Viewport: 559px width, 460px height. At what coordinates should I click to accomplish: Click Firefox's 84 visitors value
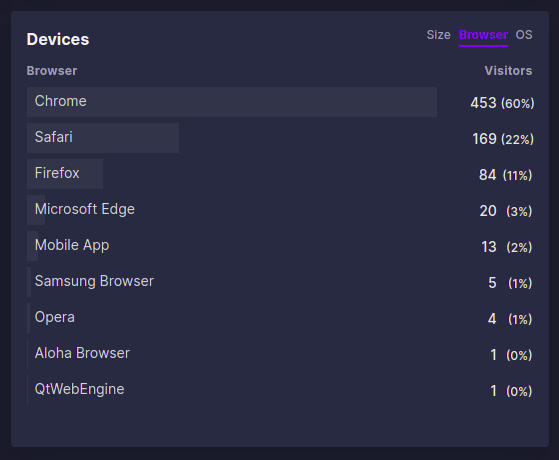click(x=487, y=175)
